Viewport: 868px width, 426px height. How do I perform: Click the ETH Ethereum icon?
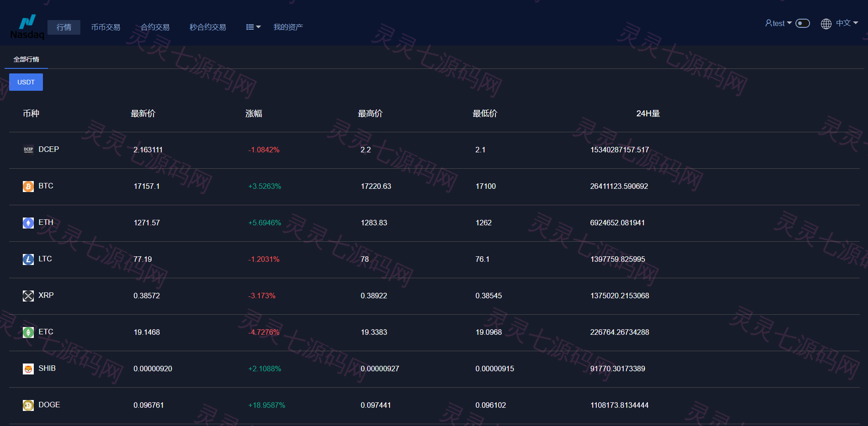click(28, 223)
